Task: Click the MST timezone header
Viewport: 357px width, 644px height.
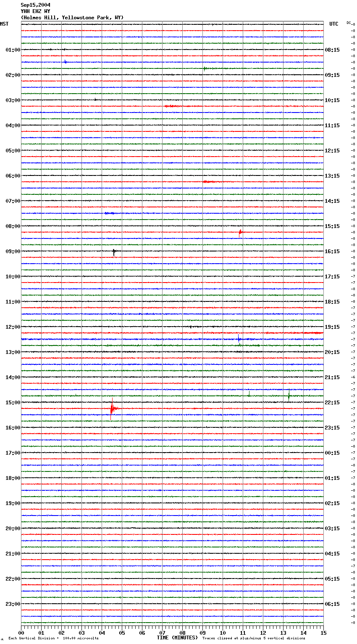Action: (x=4, y=24)
